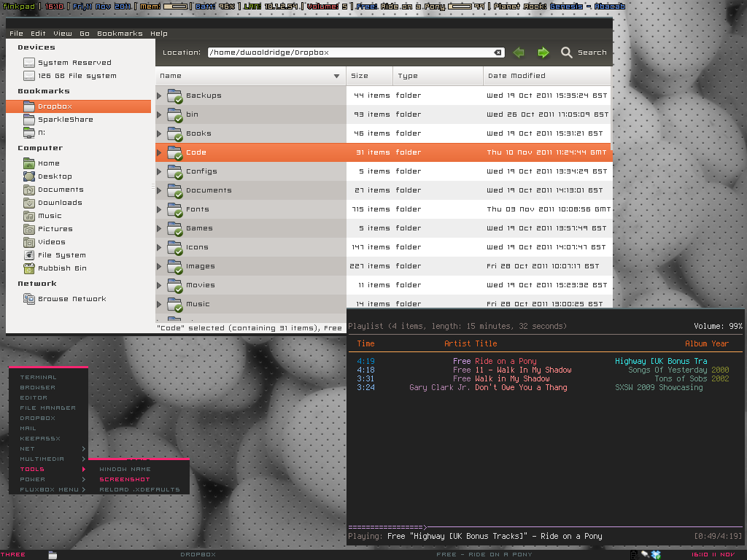747x560 pixels.
Task: Click the Size column header
Action: (x=360, y=76)
